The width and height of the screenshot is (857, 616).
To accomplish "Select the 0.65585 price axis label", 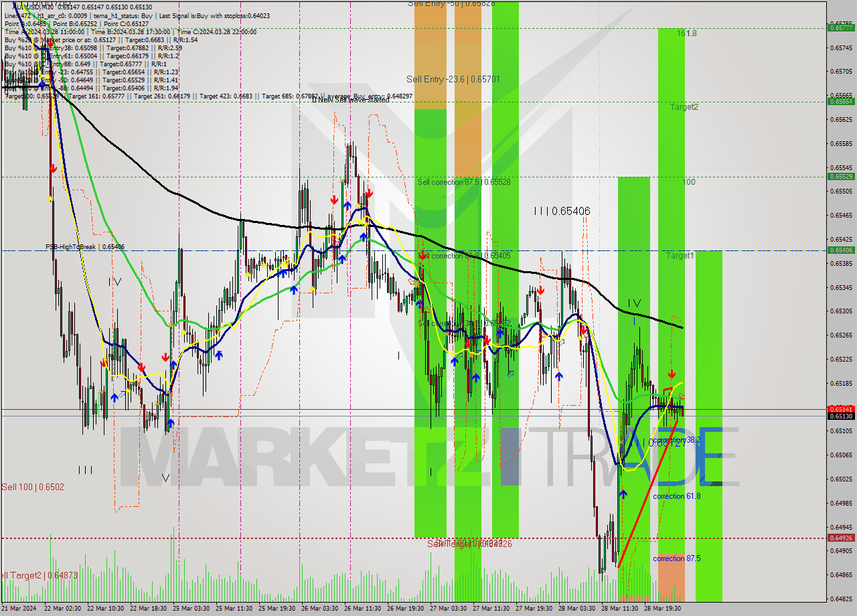I will [841, 144].
